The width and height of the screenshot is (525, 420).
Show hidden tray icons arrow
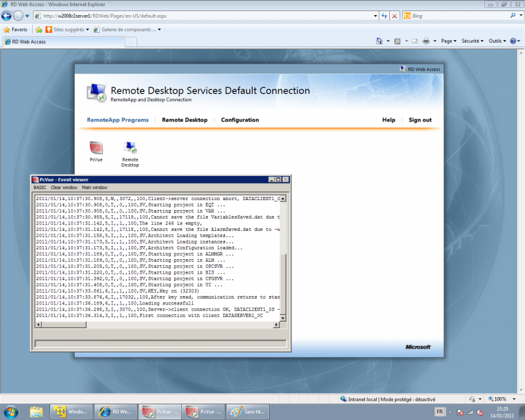pos(450,412)
